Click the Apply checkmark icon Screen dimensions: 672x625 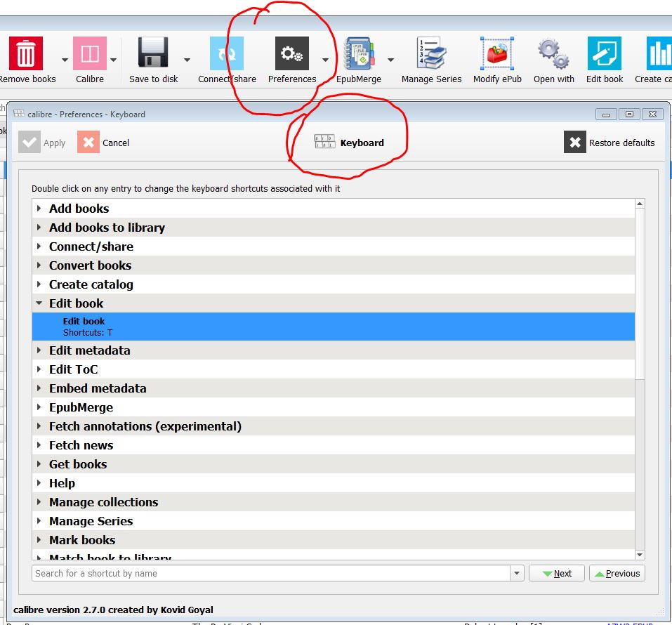pos(29,143)
